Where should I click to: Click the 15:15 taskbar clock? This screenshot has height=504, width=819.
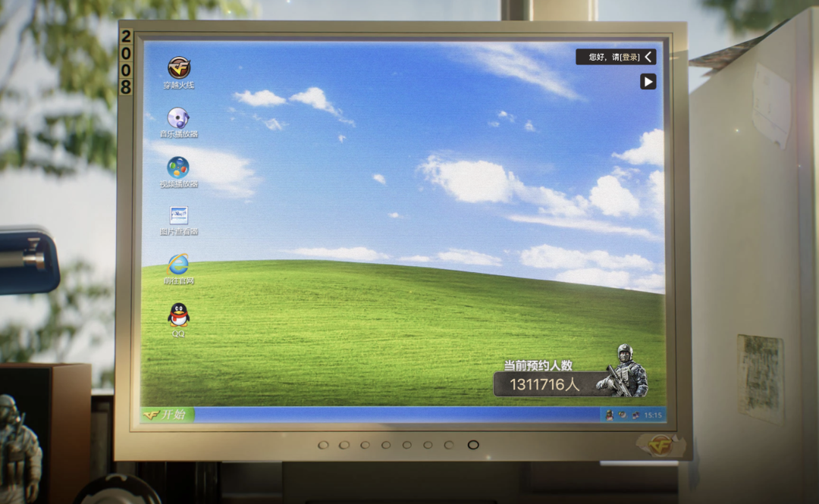point(653,415)
